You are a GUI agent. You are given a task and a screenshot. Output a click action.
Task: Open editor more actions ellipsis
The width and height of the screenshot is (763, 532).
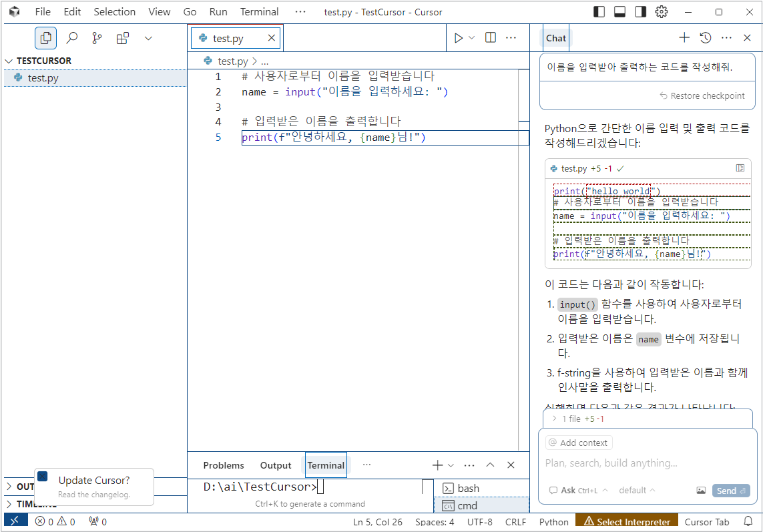click(511, 37)
